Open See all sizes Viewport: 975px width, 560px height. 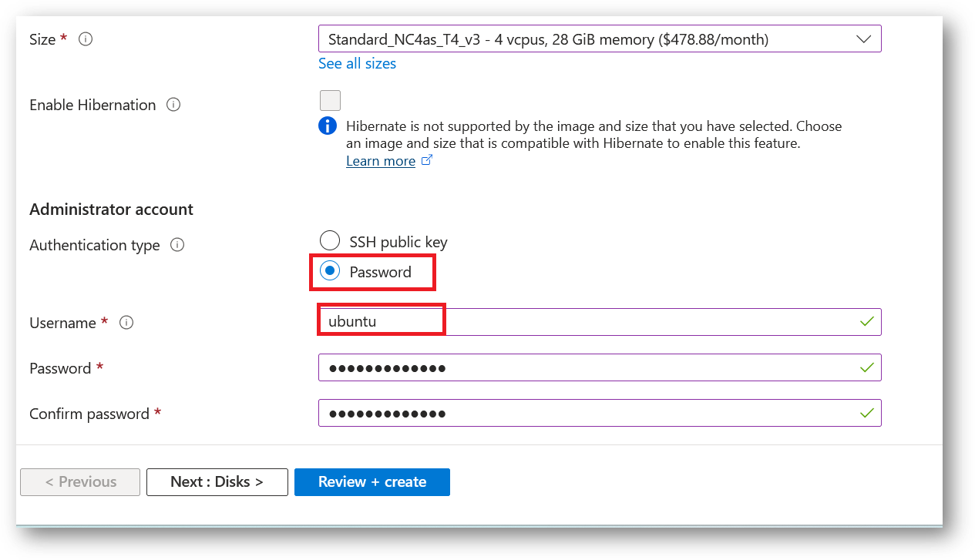(x=357, y=63)
